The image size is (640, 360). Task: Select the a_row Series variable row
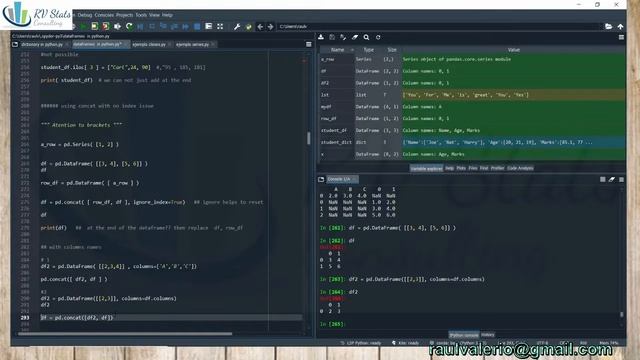[472, 60]
